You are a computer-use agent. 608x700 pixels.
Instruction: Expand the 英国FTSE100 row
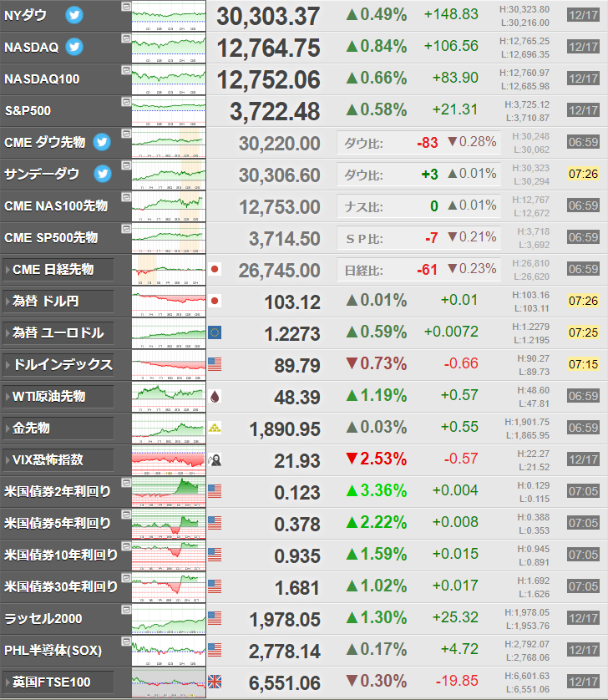(58, 682)
